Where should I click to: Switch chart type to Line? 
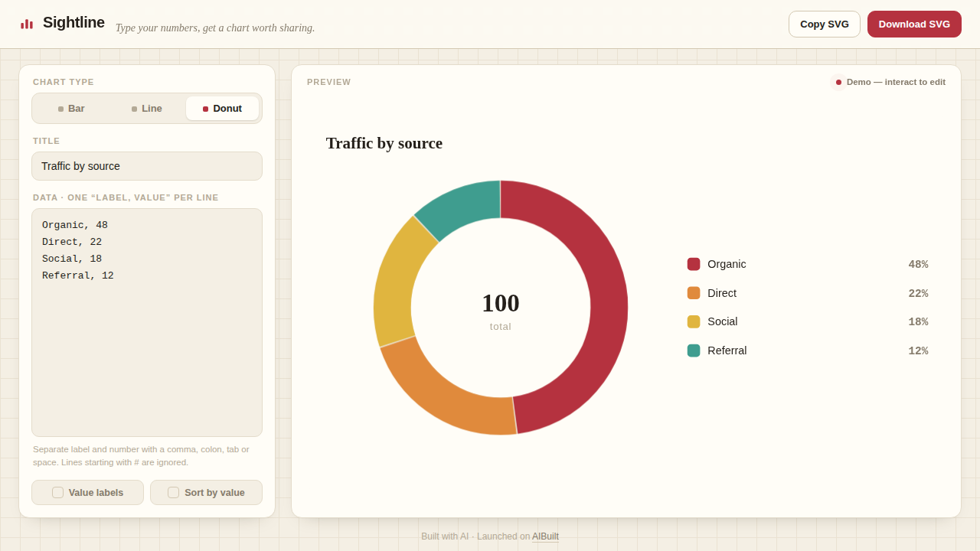tap(147, 109)
